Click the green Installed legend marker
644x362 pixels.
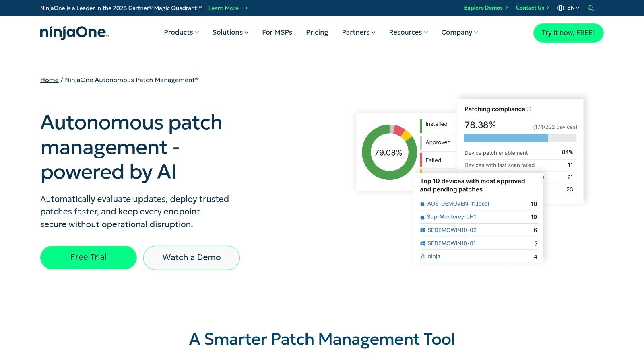point(421,126)
